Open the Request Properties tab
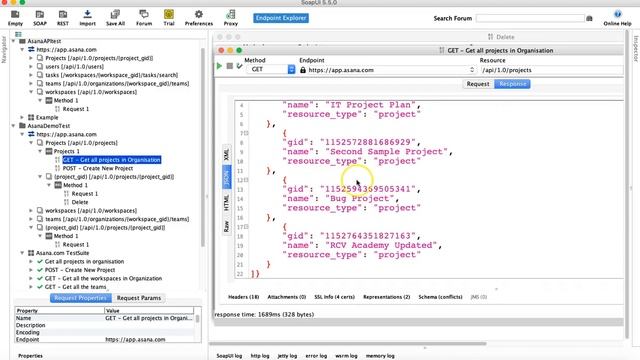This screenshot has height=360, width=640. coord(80,298)
